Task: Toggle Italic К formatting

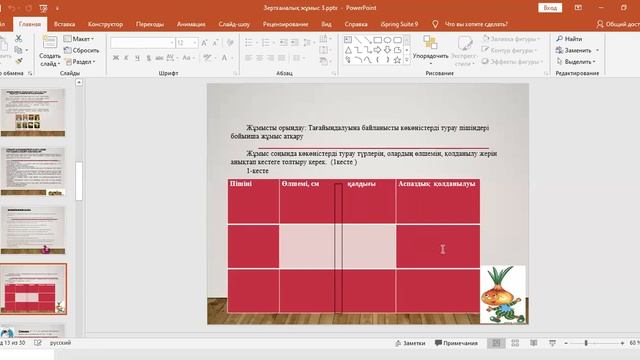Action: tap(127, 58)
